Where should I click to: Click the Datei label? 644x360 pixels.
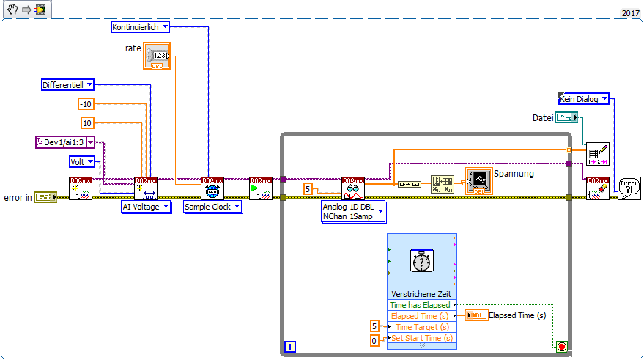(543, 118)
